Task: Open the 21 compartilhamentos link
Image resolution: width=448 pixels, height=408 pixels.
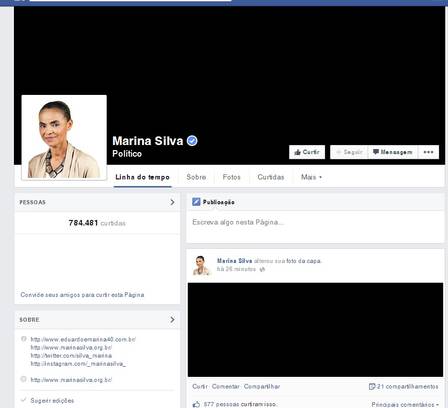Action: click(x=407, y=387)
